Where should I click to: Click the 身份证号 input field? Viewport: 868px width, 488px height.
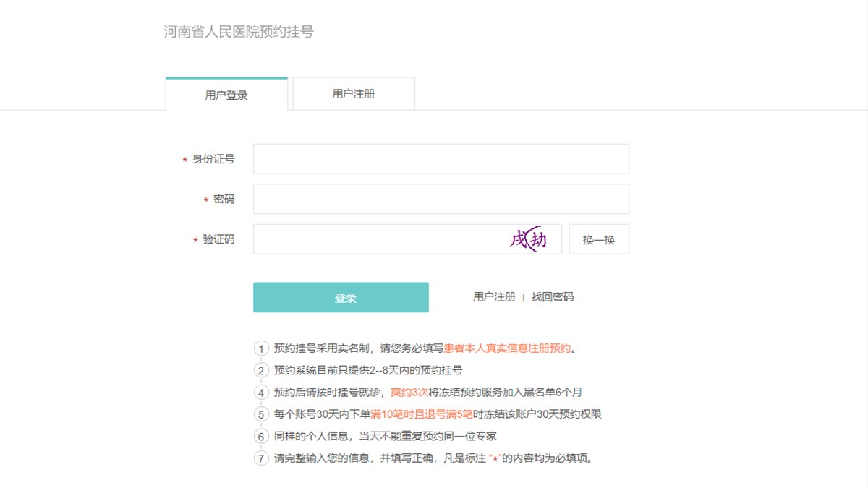pyautogui.click(x=441, y=159)
